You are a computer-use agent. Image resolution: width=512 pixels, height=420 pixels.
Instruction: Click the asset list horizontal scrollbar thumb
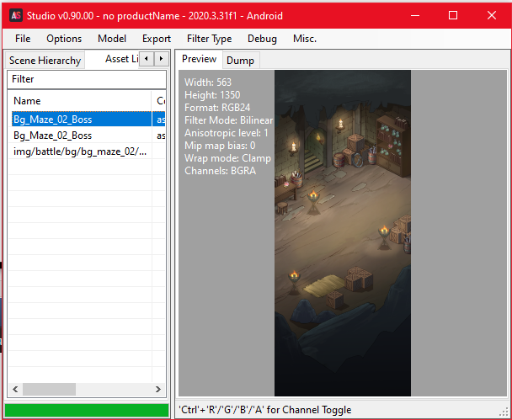coord(49,389)
